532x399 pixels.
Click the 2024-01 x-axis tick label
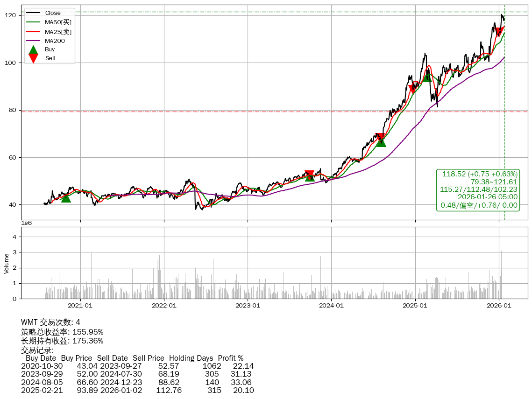point(331,306)
